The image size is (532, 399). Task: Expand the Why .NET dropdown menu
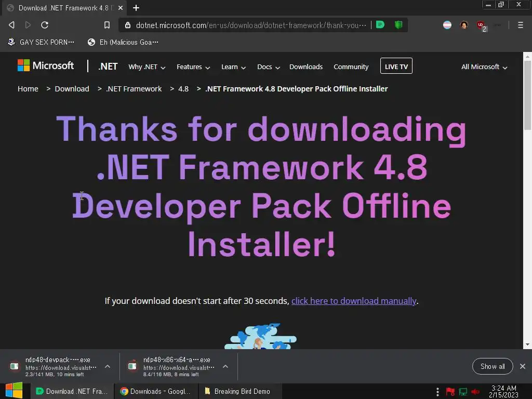(147, 67)
